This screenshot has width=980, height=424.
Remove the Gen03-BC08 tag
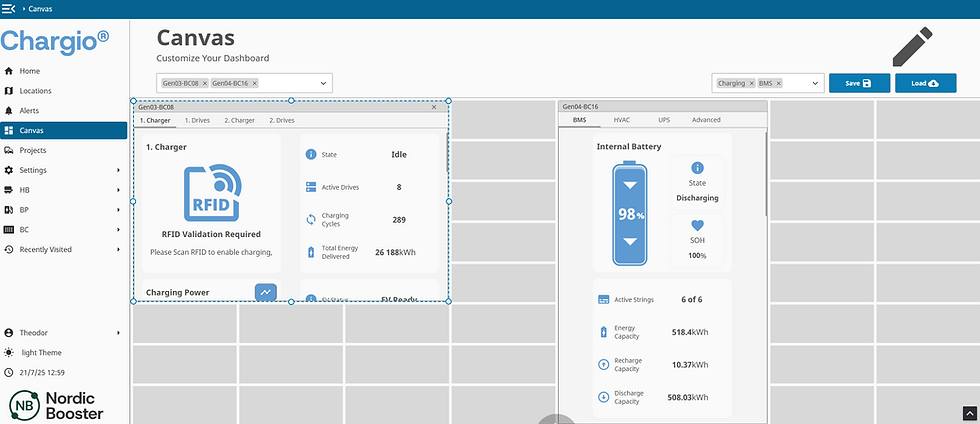click(x=204, y=83)
